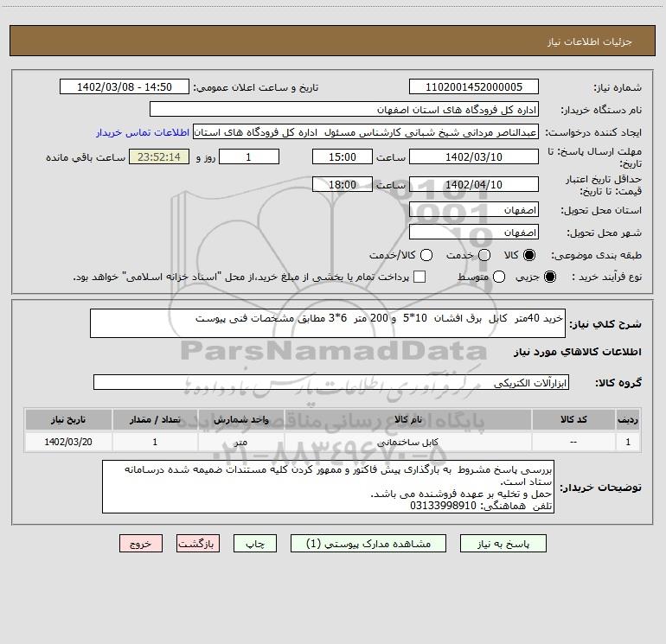Click the delivery city field اصفهان
Screen dimensions: 666x644
pos(474,233)
